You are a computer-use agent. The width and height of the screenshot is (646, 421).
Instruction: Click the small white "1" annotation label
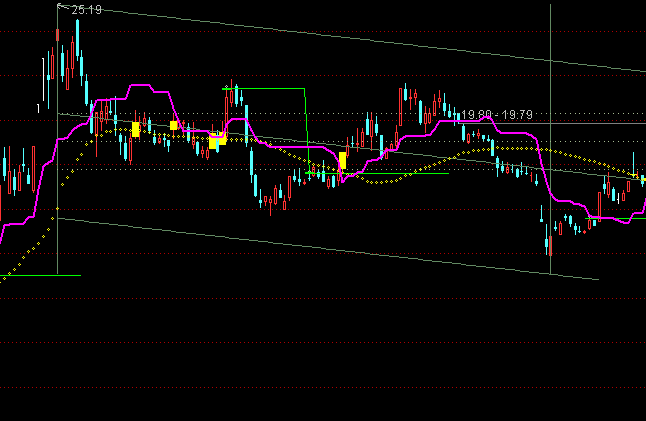[x=39, y=107]
